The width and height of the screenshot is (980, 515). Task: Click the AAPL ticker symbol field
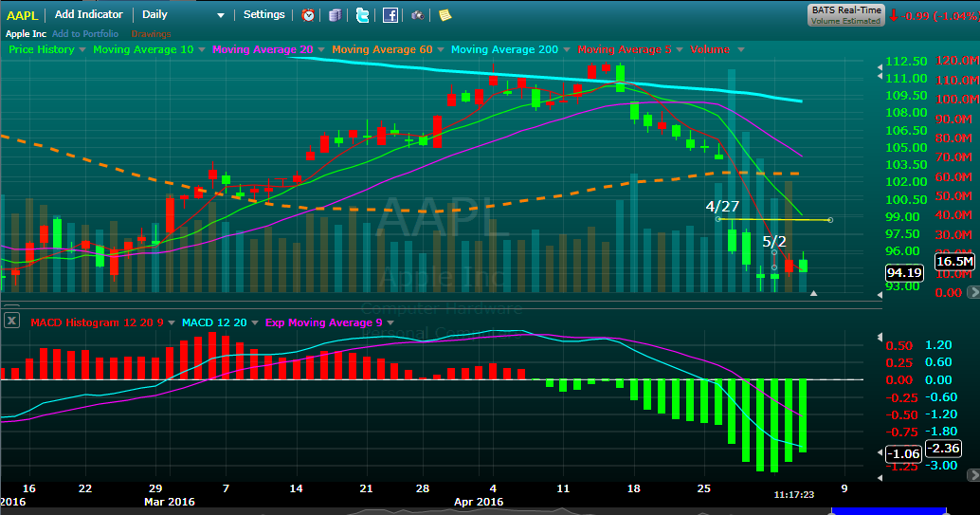[x=21, y=15]
